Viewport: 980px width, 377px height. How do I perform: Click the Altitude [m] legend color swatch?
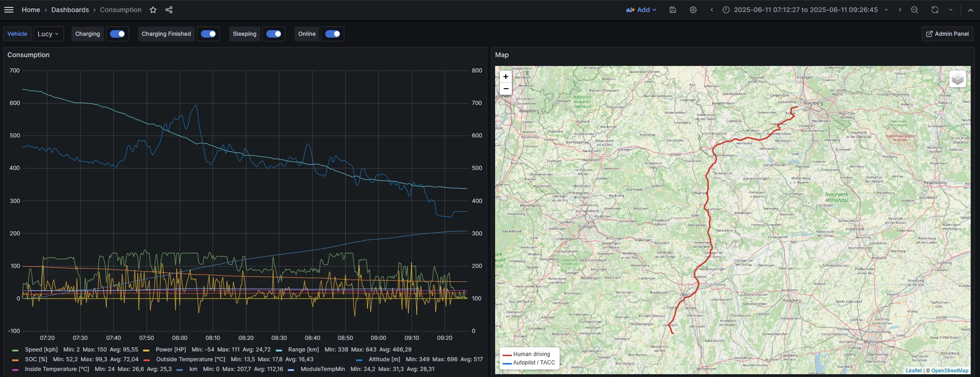(359, 360)
